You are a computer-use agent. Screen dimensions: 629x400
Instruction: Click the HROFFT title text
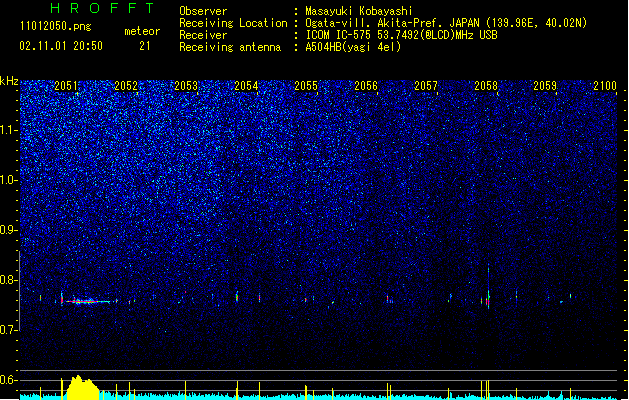[102, 8]
